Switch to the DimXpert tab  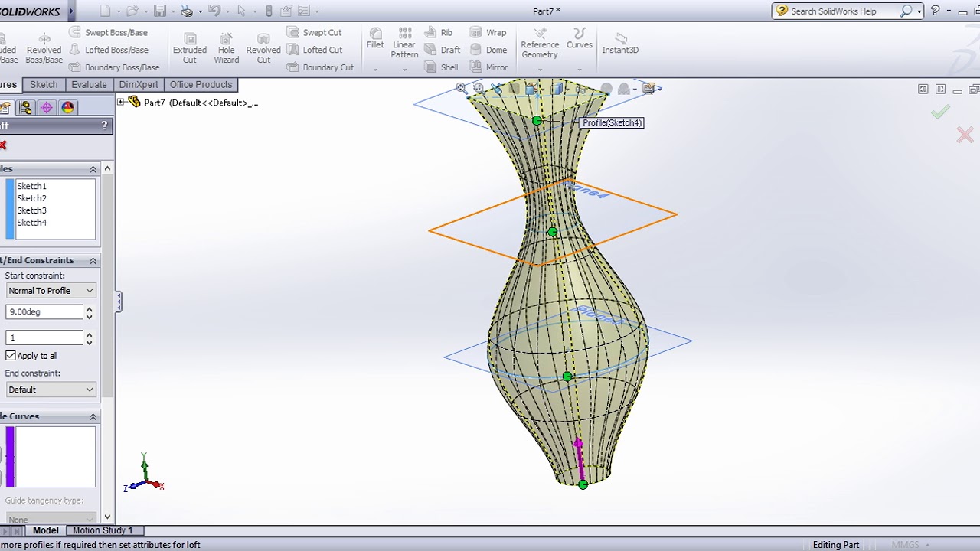pos(139,85)
